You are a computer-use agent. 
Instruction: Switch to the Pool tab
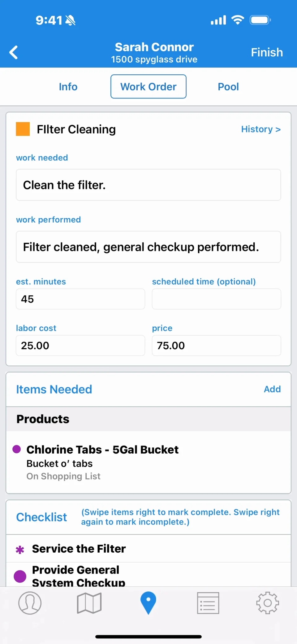click(228, 87)
